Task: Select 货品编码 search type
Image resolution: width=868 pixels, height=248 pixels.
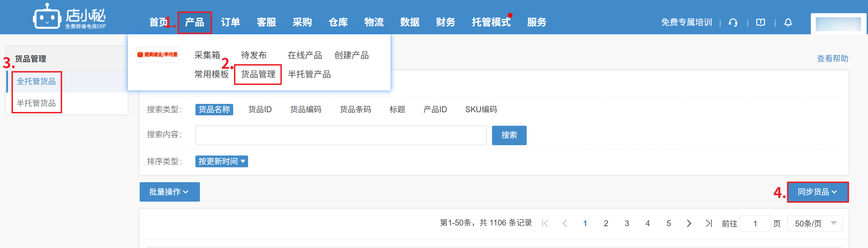Action: pyautogui.click(x=306, y=109)
